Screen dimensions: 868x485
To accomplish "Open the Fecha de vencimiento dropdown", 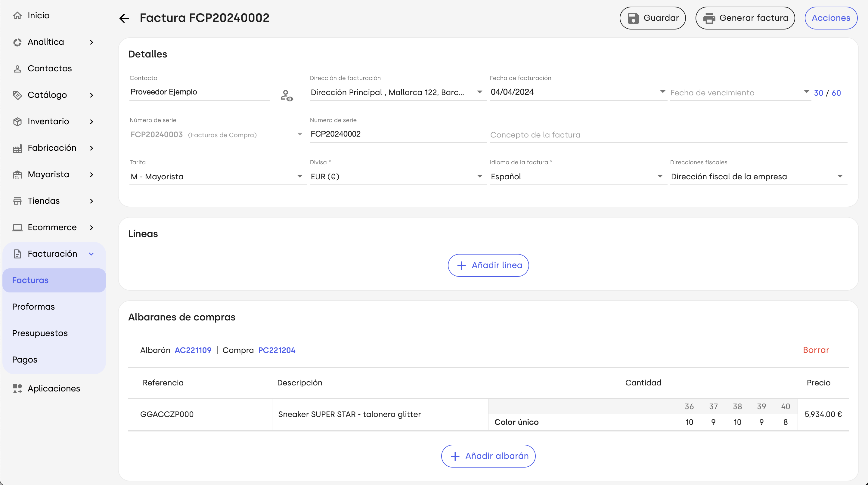I will [x=806, y=91].
